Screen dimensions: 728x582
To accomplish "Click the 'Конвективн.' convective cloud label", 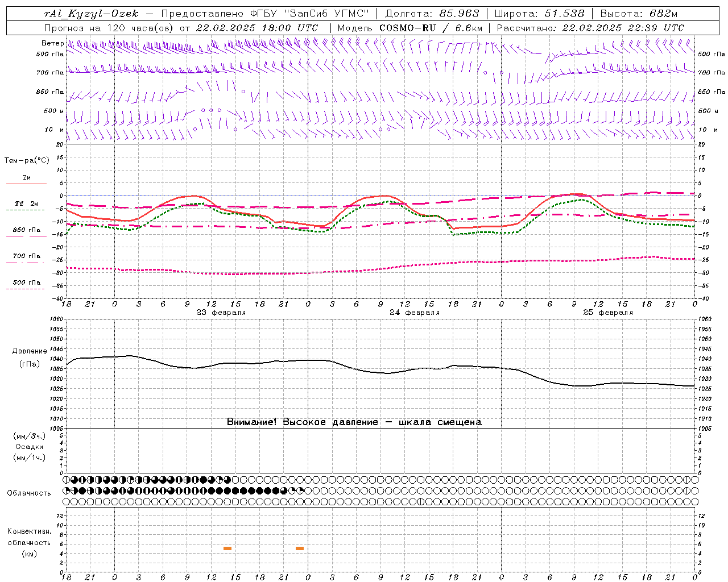I will pyautogui.click(x=29, y=531).
